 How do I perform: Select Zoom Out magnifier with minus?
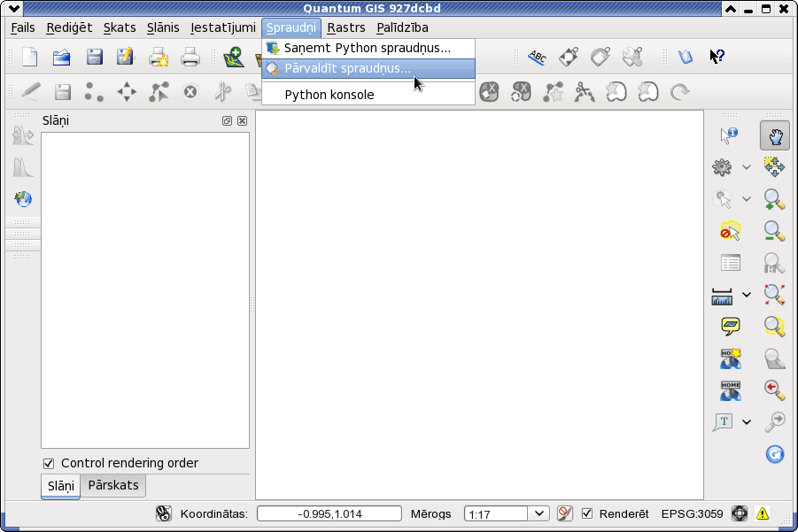(775, 231)
